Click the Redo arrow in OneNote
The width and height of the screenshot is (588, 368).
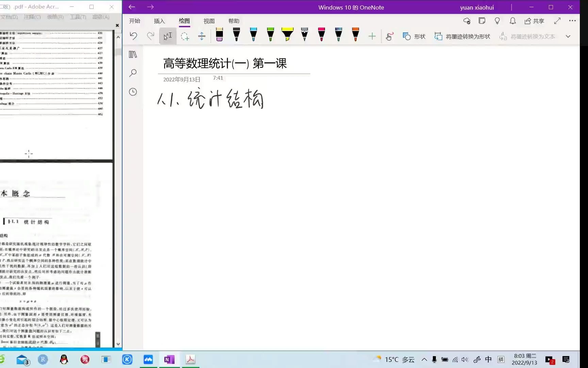[x=150, y=36]
